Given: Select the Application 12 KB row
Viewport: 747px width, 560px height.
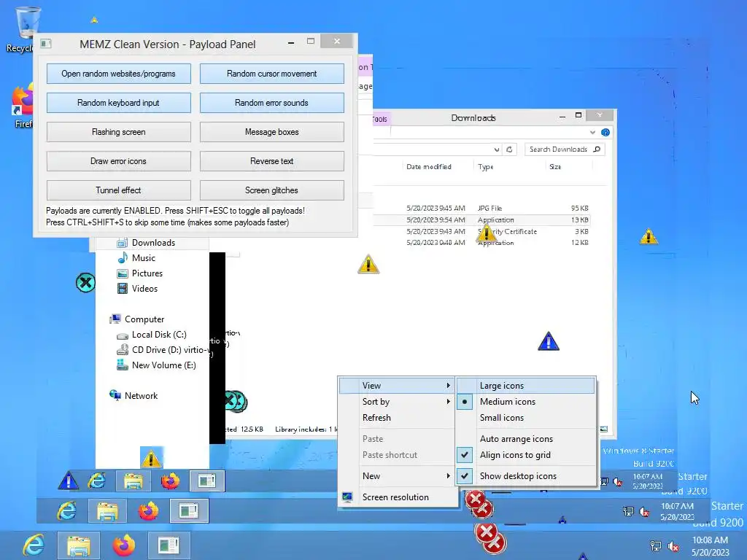Looking at the screenshot, I should pyautogui.click(x=483, y=242).
